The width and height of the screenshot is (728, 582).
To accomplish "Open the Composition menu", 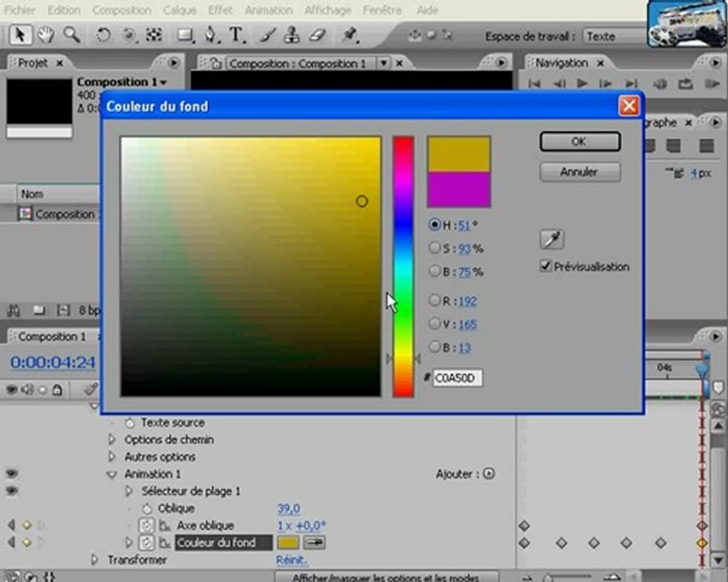I will click(121, 10).
